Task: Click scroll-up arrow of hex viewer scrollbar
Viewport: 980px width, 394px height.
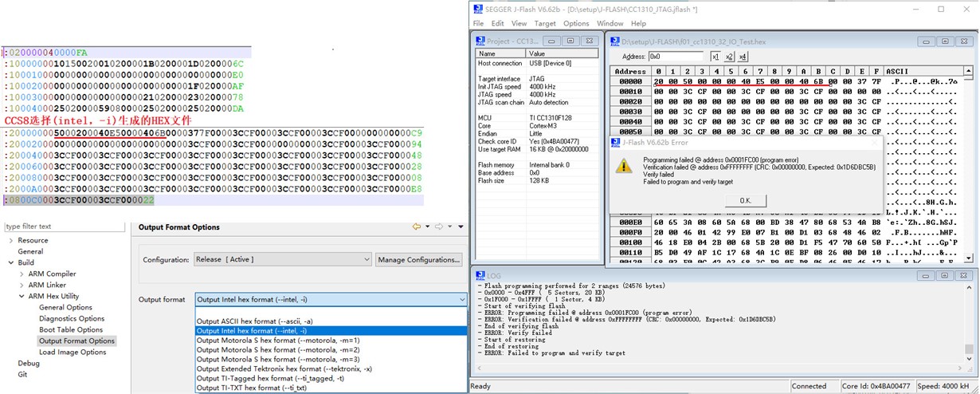Action: [967, 71]
